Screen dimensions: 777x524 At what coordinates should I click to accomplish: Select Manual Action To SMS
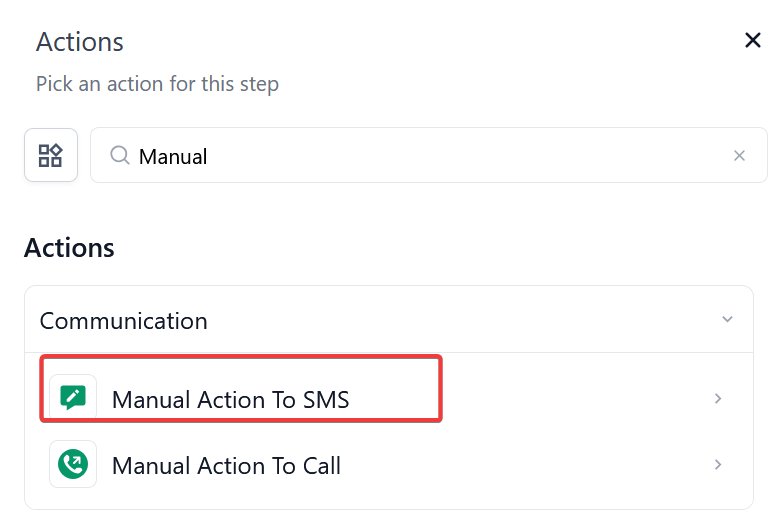tap(230, 400)
